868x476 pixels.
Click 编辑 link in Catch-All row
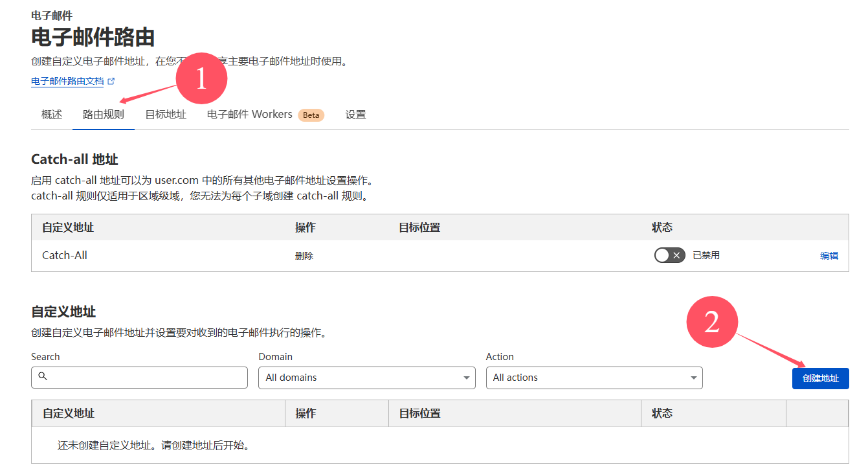pos(829,256)
